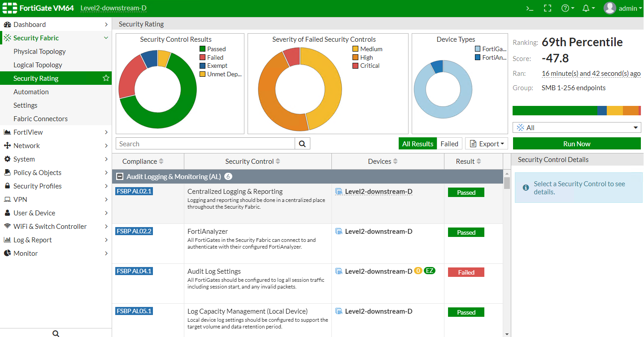Image resolution: width=644 pixels, height=337 pixels.
Task: Click the WiFi & Switch Controller icon
Action: (x=7, y=227)
